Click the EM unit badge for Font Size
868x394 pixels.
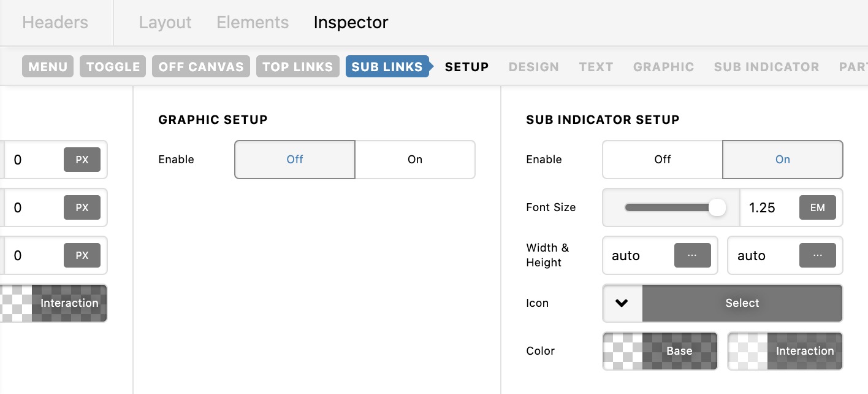tap(818, 207)
